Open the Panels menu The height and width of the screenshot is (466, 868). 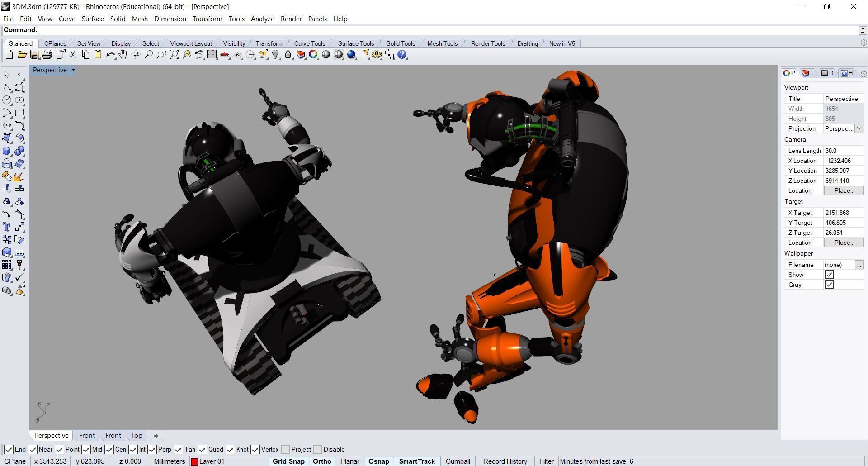[x=317, y=19]
